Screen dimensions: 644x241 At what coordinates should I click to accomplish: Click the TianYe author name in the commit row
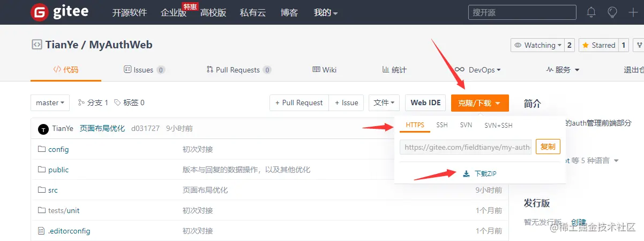(x=63, y=128)
